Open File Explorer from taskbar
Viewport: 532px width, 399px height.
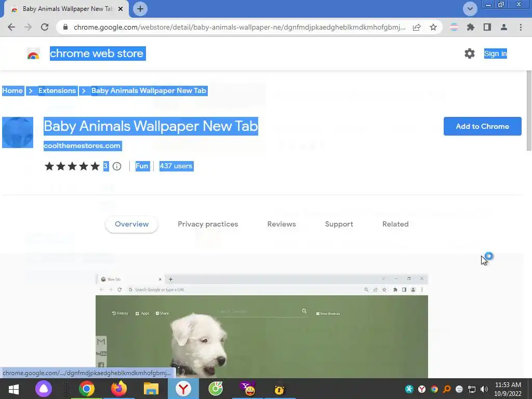(x=151, y=389)
